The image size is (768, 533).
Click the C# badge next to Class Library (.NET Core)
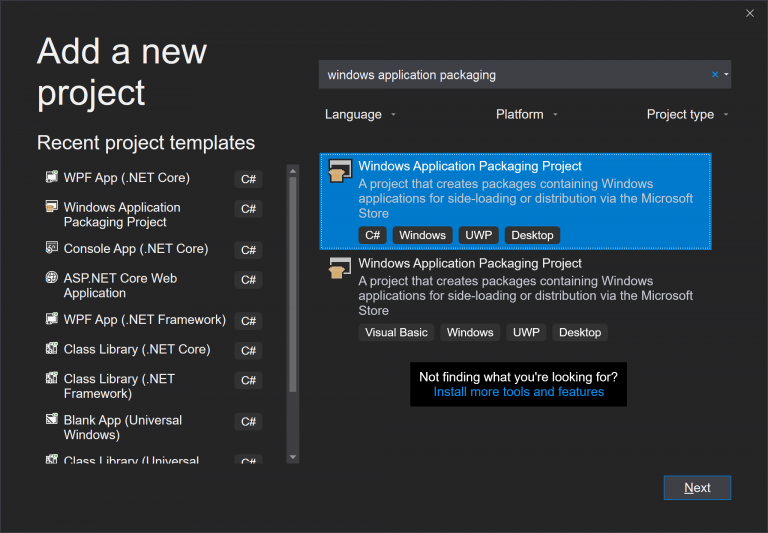(248, 351)
